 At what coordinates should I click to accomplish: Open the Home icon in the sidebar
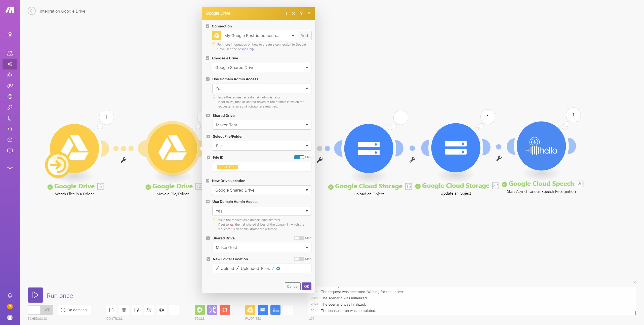[10, 34]
